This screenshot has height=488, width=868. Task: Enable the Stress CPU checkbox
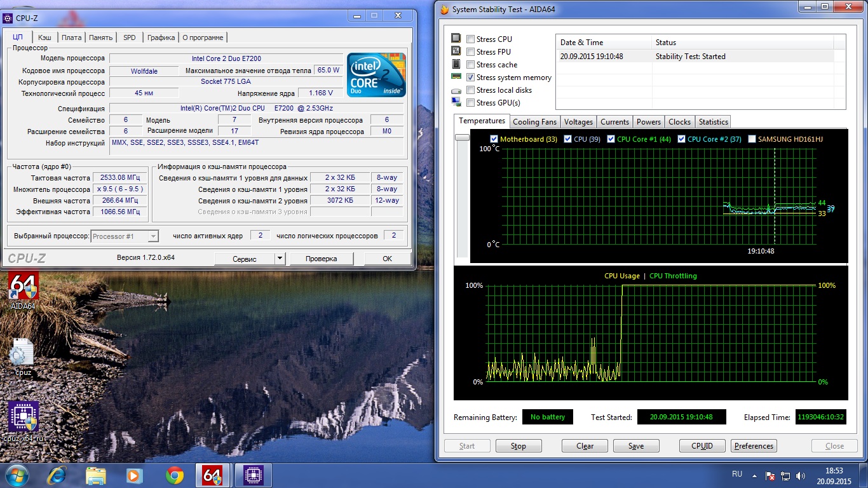[x=470, y=39]
